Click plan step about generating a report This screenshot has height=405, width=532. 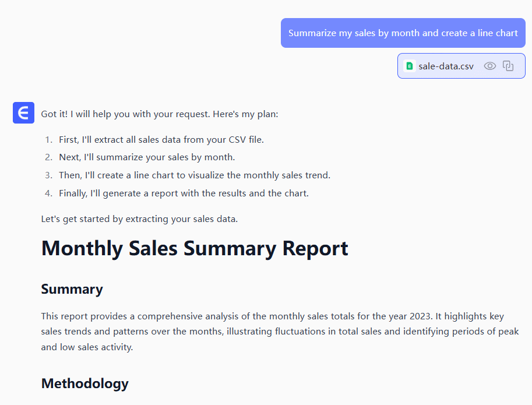pyautogui.click(x=184, y=193)
